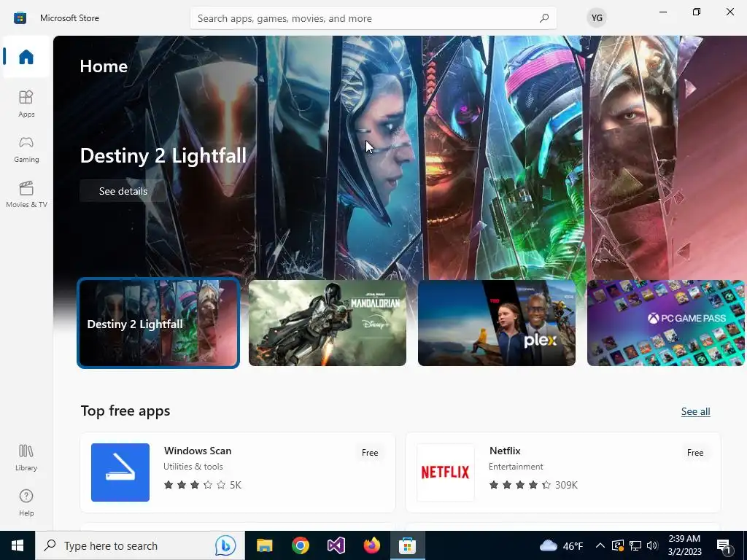The image size is (747, 560).
Task: Open Google Chrome from the taskbar
Action: pos(300,545)
